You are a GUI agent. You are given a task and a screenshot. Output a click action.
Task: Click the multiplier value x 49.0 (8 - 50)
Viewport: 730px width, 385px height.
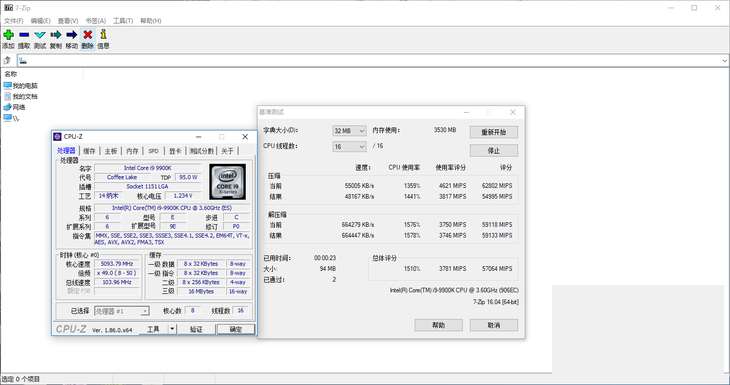[117, 273]
